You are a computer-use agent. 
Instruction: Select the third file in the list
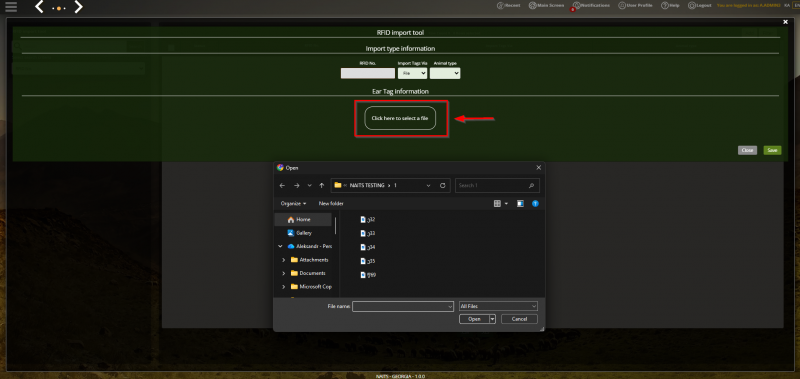[368, 247]
